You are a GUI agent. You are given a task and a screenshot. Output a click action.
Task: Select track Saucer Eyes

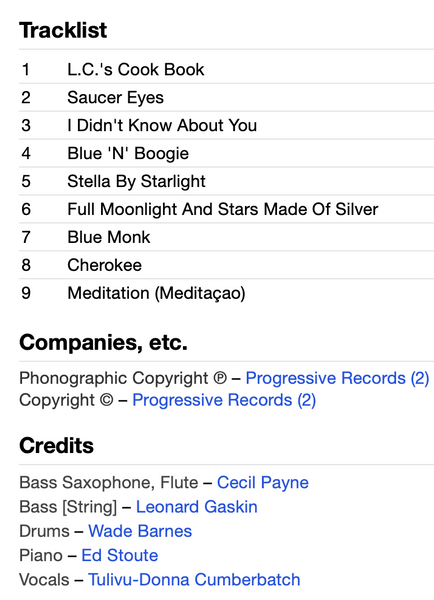point(116,97)
